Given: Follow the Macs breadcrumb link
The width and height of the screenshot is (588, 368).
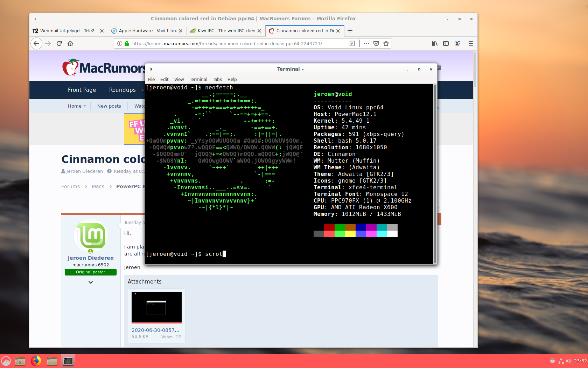Looking at the screenshot, I should (98, 187).
